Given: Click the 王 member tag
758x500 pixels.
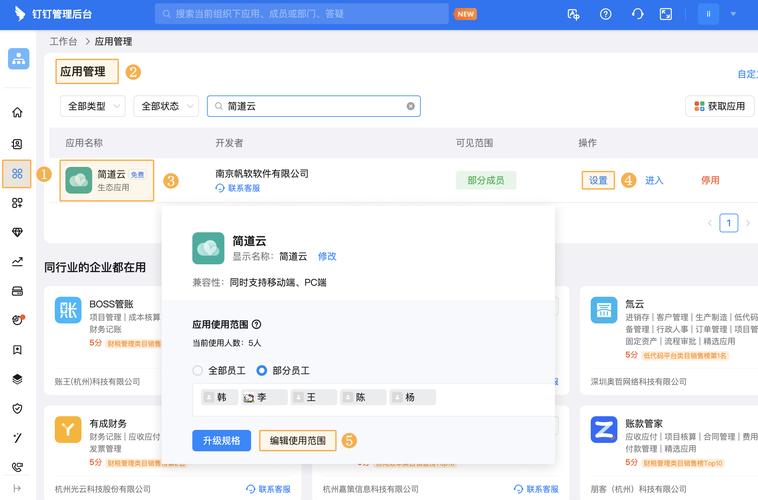Looking at the screenshot, I should tap(313, 397).
